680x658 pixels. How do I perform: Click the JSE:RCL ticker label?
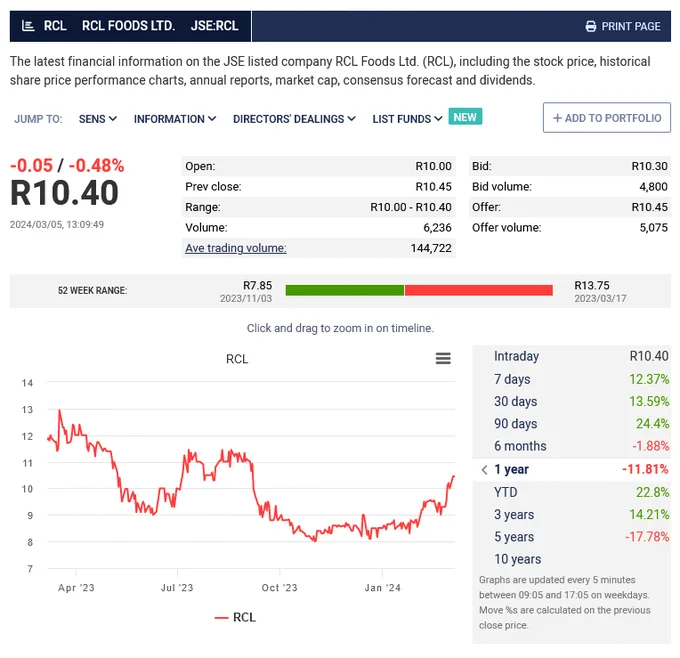tap(215, 26)
